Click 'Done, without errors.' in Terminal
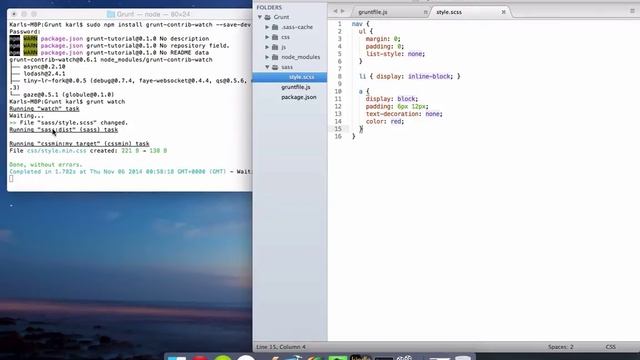This screenshot has width=640, height=360. (x=46, y=164)
